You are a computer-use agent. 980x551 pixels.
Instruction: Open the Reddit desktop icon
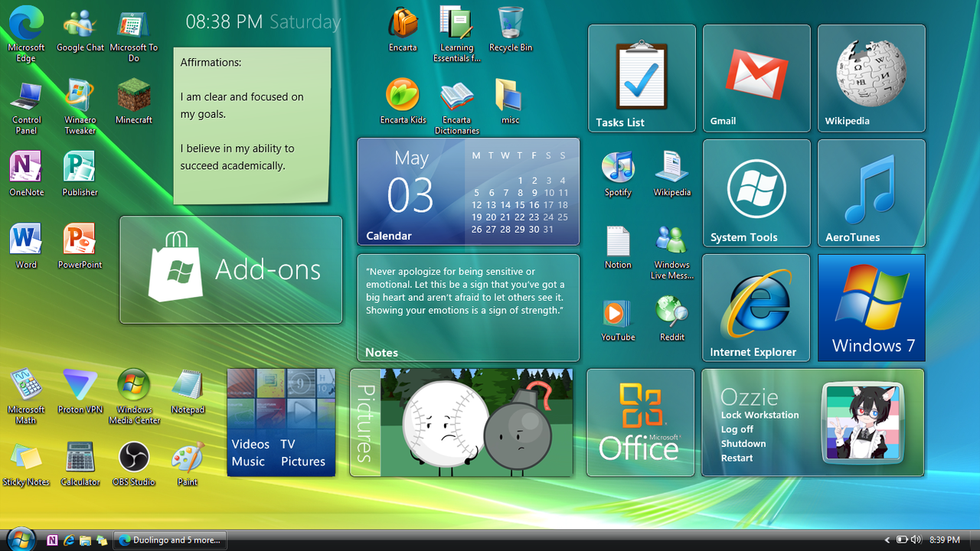(671, 319)
